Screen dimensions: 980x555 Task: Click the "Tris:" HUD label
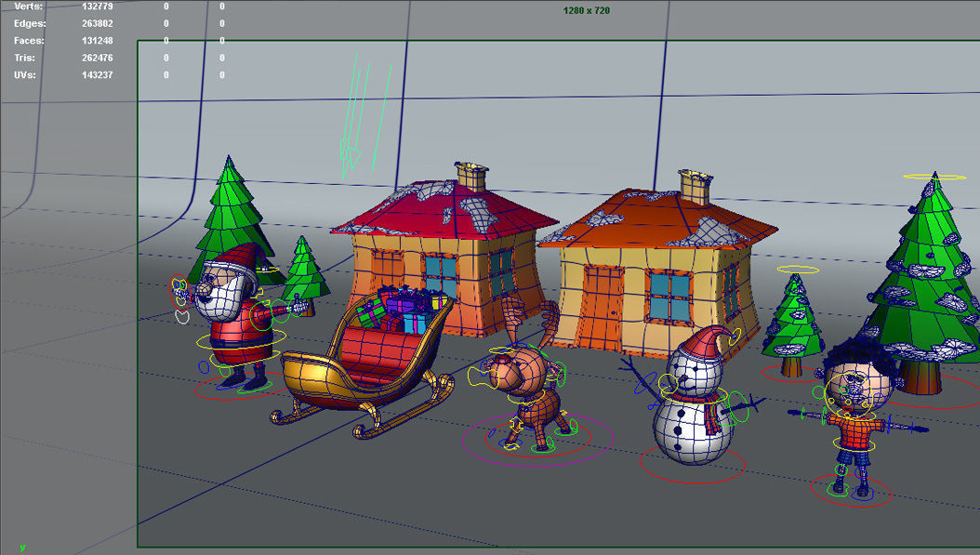pyautogui.click(x=25, y=58)
